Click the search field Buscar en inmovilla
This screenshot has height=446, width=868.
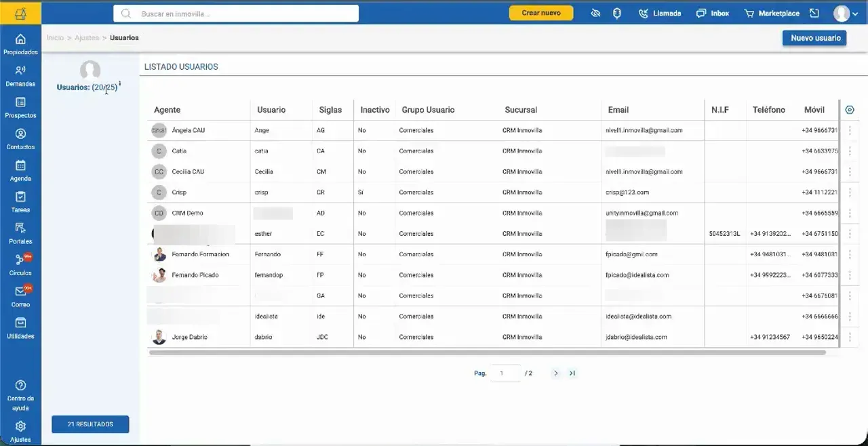click(236, 14)
